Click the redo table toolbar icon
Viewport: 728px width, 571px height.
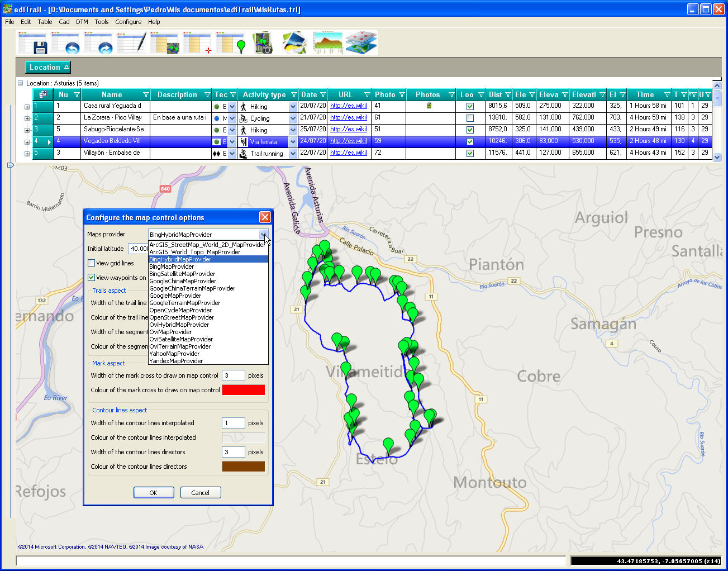99,43
